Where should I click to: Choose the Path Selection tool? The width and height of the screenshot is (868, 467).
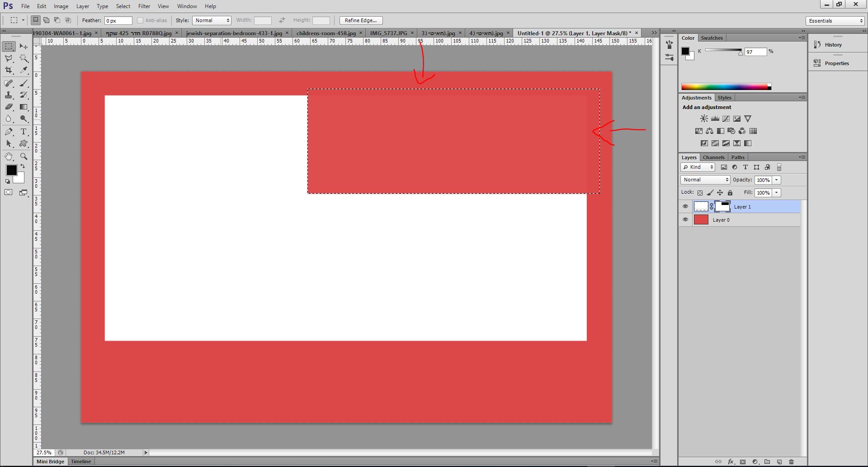click(x=9, y=143)
